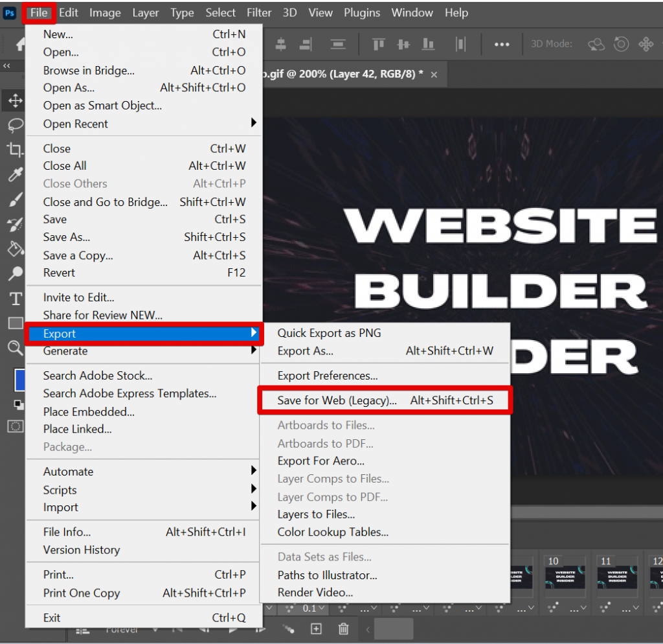663x644 pixels.
Task: Select the Zoom tool
Action: [x=16, y=348]
